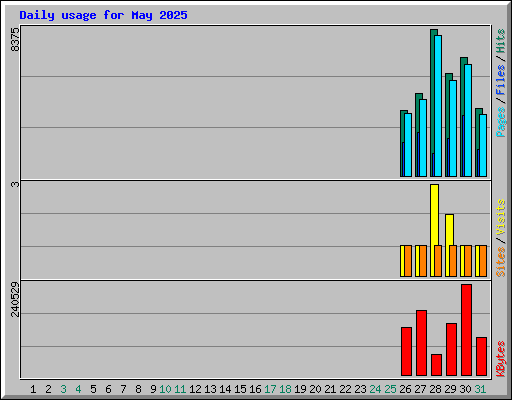The image size is (512, 400).
Task: Click the red KBytes bar for day 26
Action: (x=406, y=351)
